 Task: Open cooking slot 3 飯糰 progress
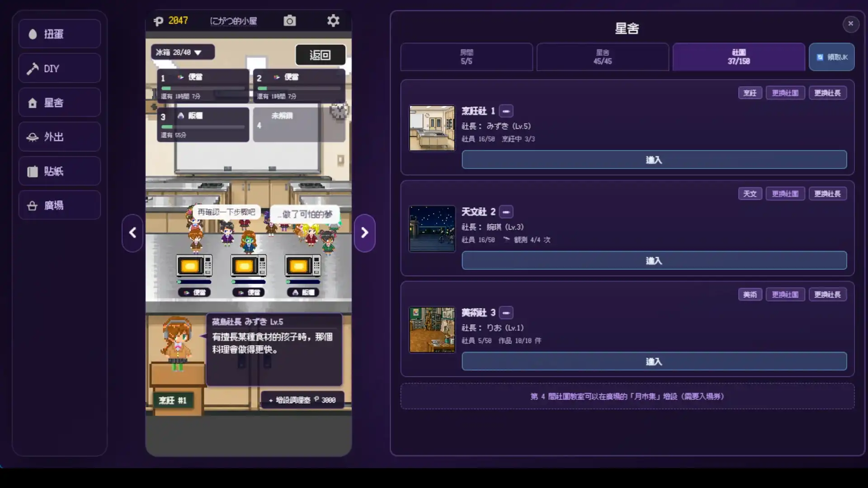203,125
